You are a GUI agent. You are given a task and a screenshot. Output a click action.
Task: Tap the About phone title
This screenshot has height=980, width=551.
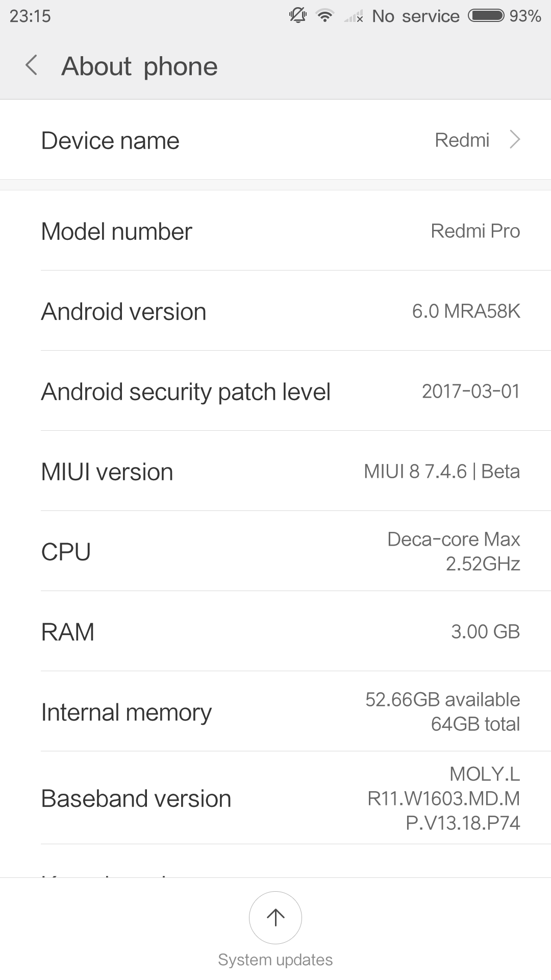(139, 66)
